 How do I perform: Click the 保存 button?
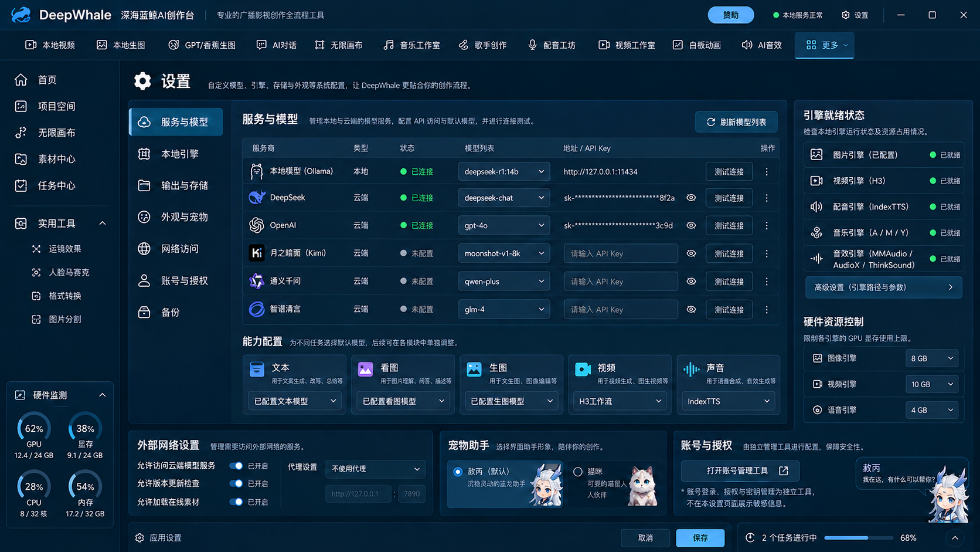(700, 538)
